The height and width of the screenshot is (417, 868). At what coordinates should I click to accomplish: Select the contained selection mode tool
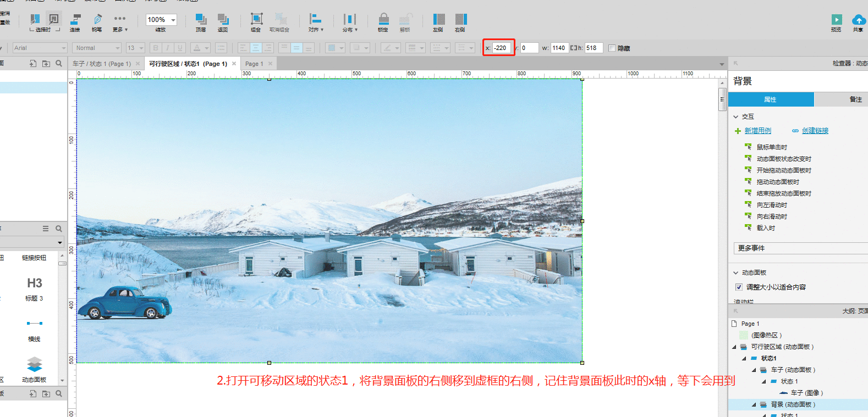pos(53,20)
